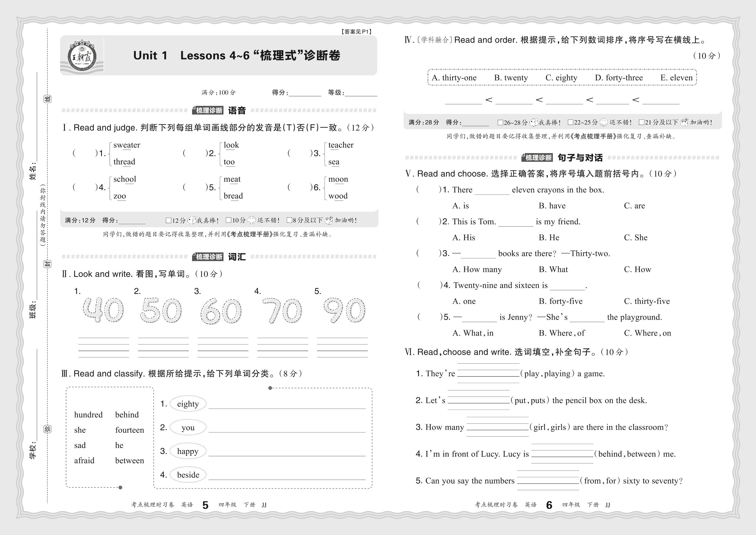This screenshot has height=535, width=756.
Task: Select option A. How many
Action: pyautogui.click(x=477, y=269)
